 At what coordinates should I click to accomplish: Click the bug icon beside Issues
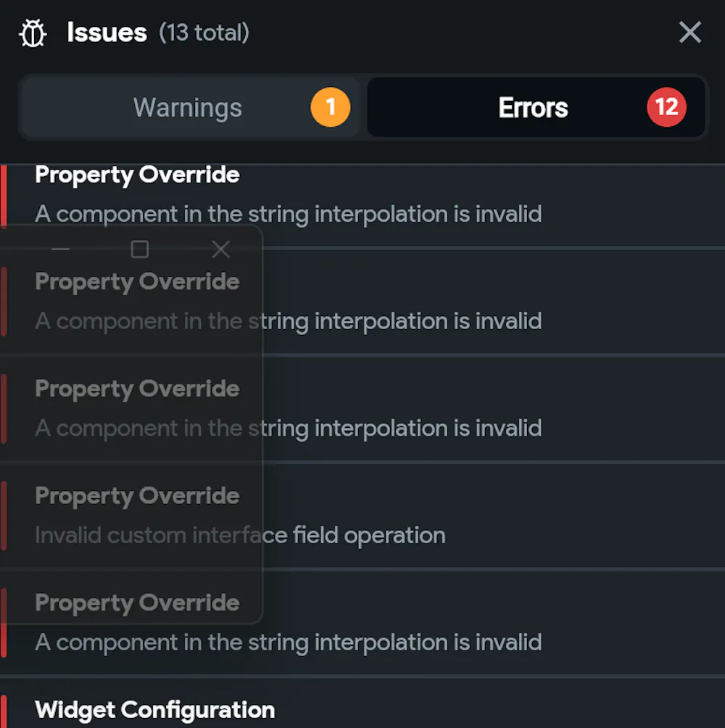[33, 33]
